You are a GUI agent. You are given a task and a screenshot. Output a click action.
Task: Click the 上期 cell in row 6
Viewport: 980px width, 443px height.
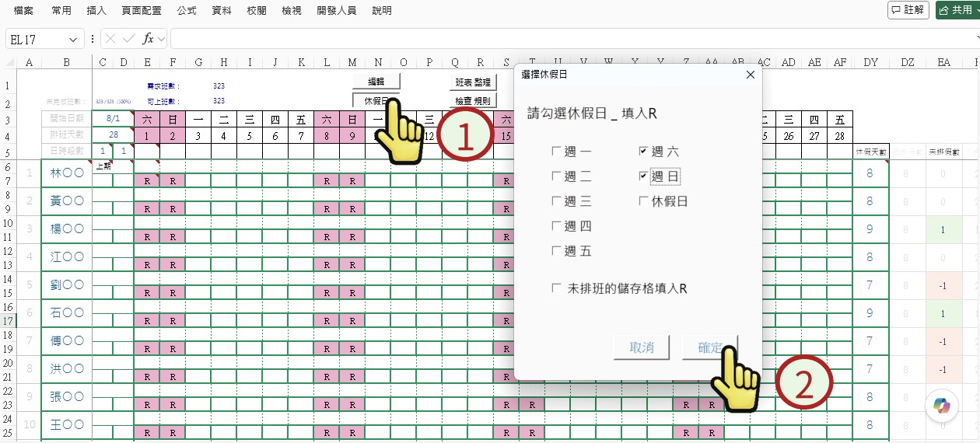(x=103, y=166)
